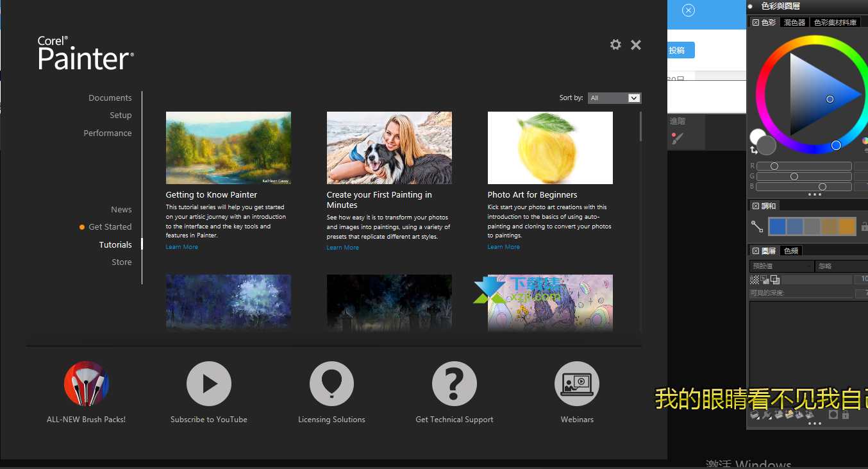Open the News section
This screenshot has width=868, height=469.
[x=121, y=209]
